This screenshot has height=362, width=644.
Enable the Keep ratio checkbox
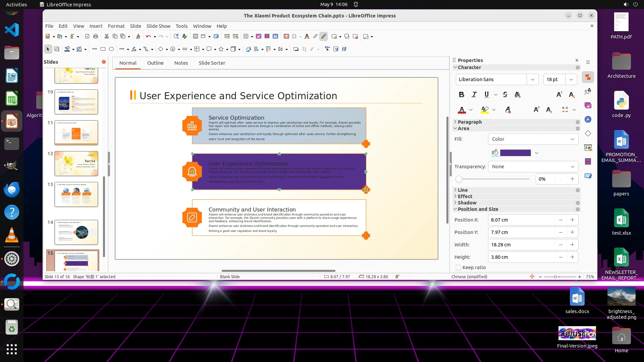coord(459,267)
